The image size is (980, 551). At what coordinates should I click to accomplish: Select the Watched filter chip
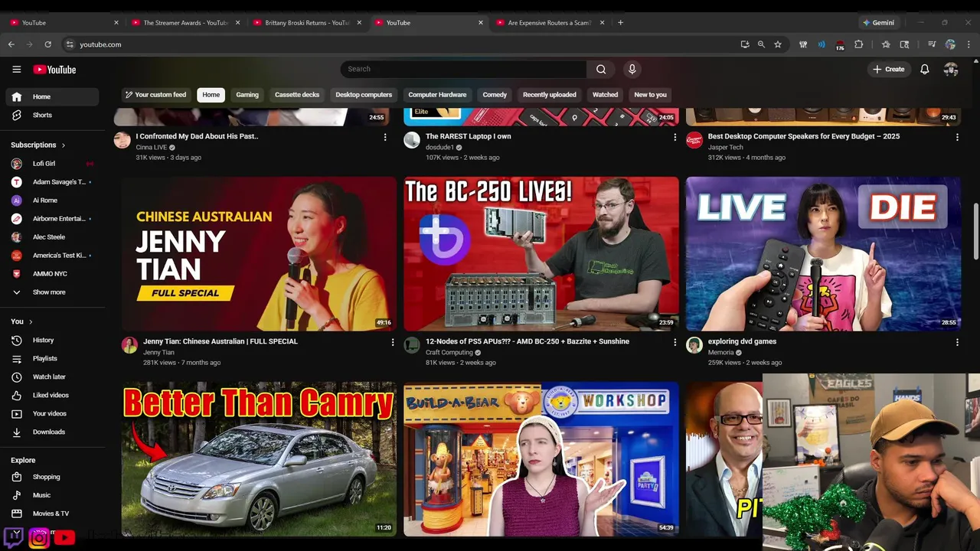605,95
